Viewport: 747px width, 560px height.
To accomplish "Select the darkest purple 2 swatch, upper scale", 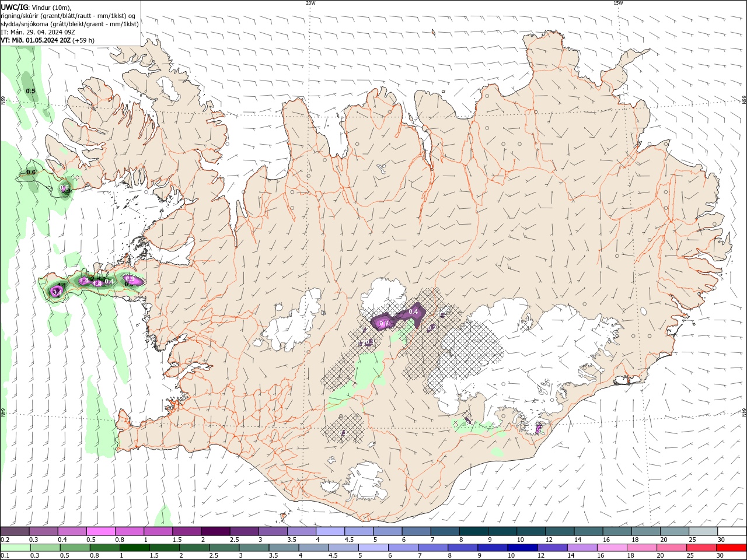I will pyautogui.click(x=215, y=531).
